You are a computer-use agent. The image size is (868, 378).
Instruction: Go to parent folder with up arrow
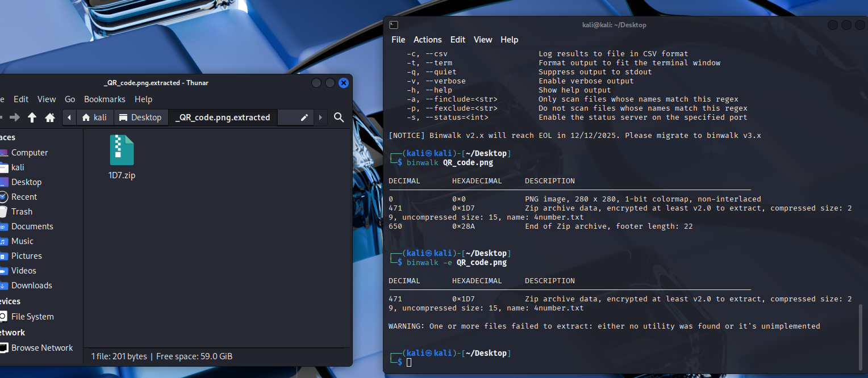point(32,117)
